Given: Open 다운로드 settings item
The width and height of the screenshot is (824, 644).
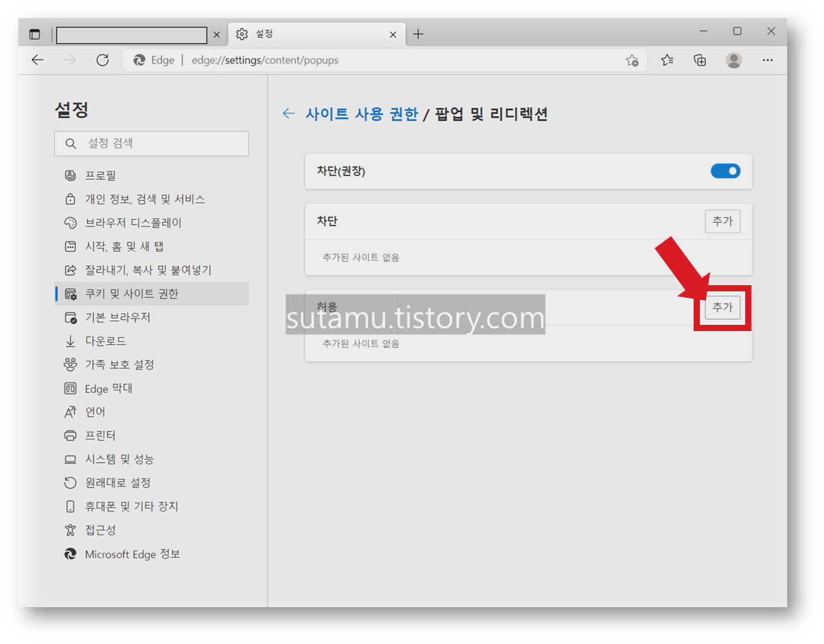Looking at the screenshot, I should [x=151, y=341].
